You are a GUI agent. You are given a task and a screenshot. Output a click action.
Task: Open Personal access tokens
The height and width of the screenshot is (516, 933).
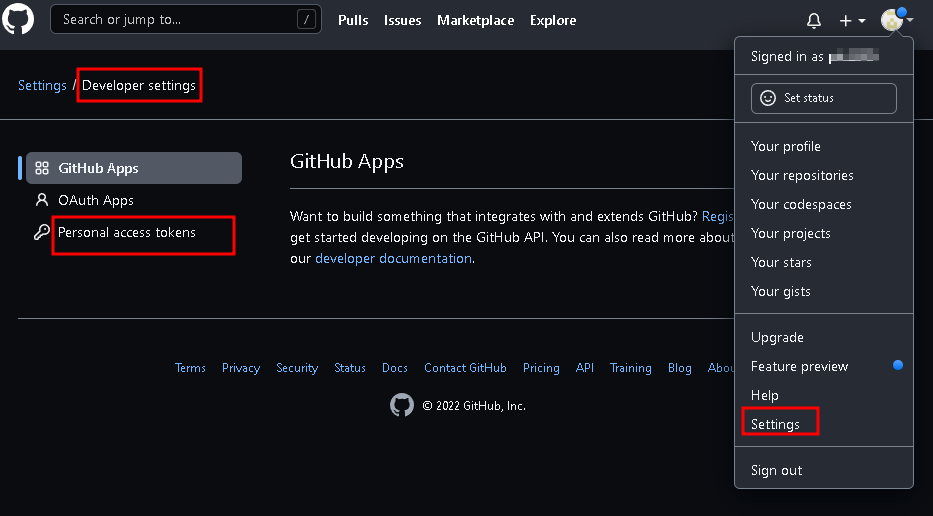tap(127, 233)
